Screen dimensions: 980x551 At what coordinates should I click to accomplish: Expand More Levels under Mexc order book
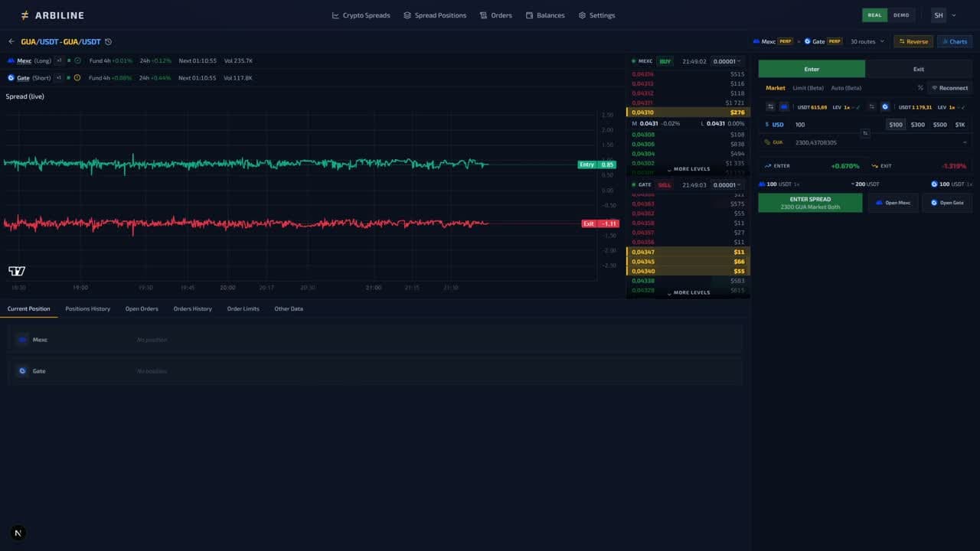coord(688,169)
